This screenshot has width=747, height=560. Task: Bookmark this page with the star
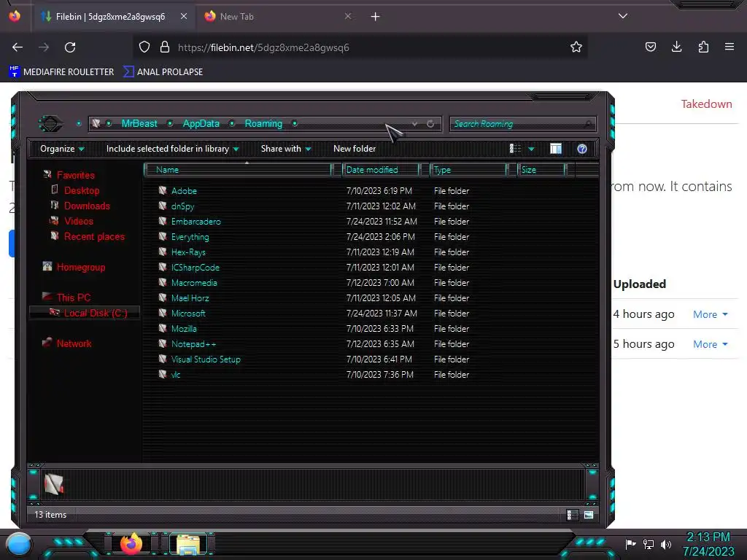pos(576,47)
